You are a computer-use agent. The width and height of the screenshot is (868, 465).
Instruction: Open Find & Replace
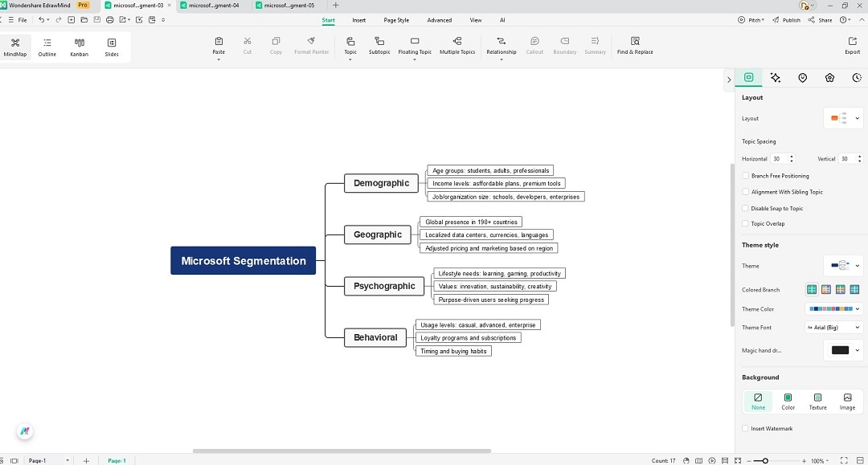click(x=634, y=46)
